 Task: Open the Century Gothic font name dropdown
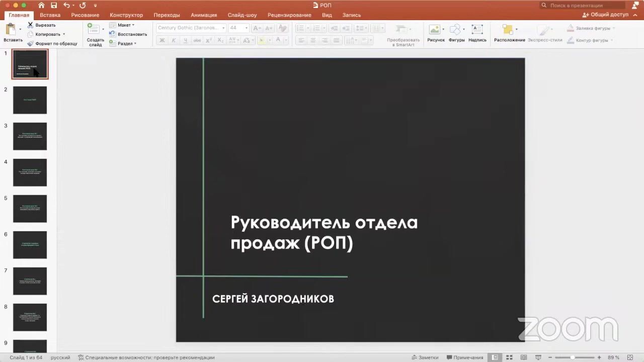223,28
